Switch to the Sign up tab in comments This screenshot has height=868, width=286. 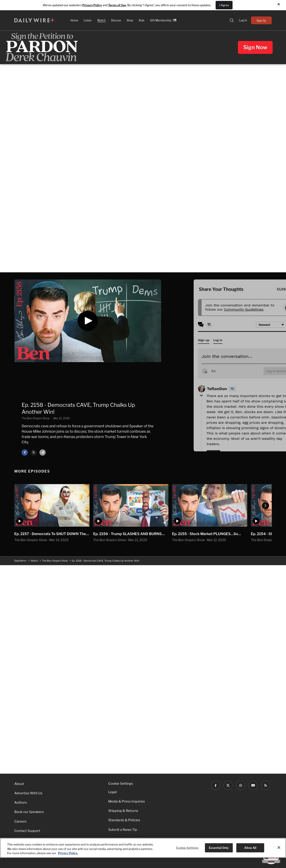pos(203,340)
